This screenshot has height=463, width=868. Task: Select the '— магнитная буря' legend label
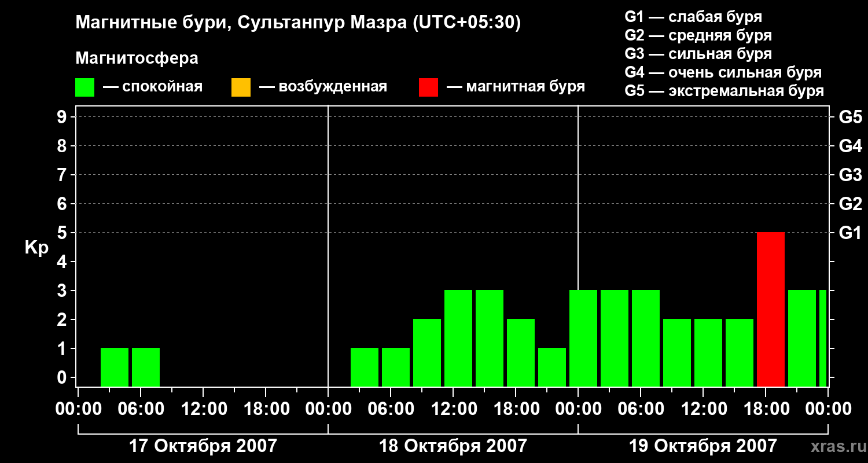(516, 87)
